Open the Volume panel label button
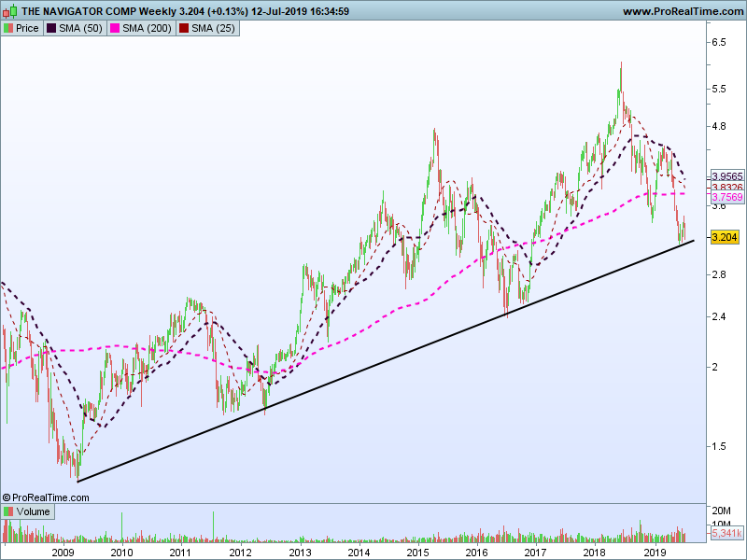747x560 pixels. point(28,511)
